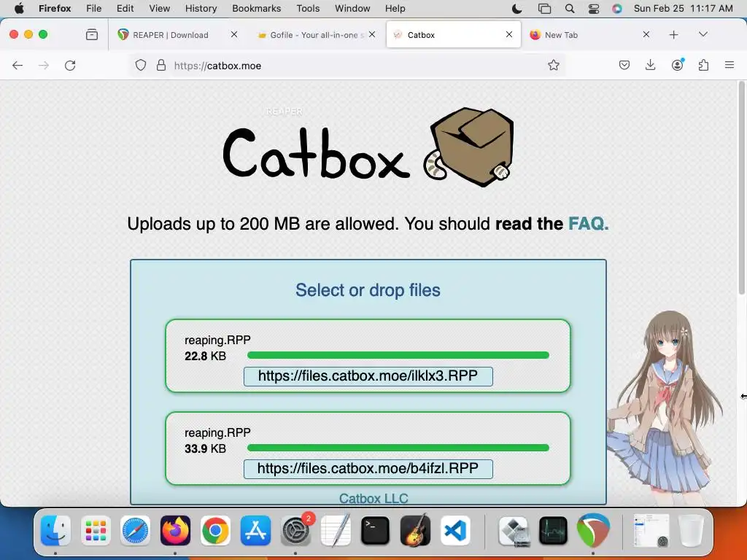Switch to the REAPER Download tab
This screenshot has width=747, height=560.
pos(171,35)
